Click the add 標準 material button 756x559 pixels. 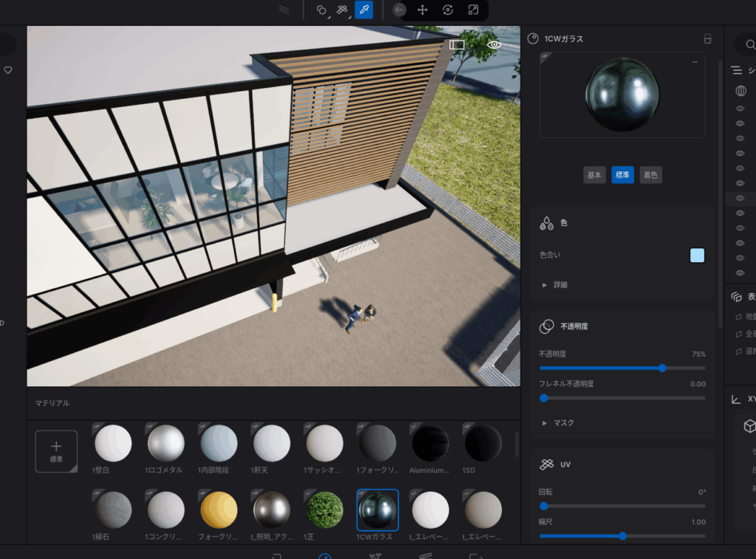pyautogui.click(x=56, y=450)
